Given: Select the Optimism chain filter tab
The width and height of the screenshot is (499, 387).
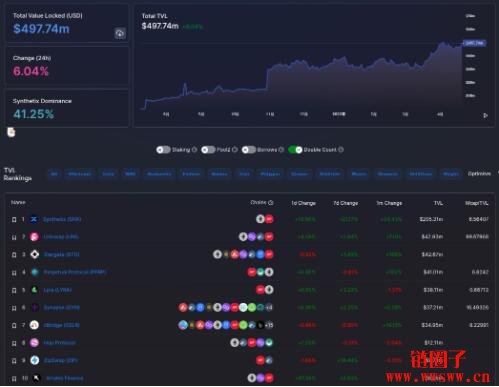Looking at the screenshot, I should (x=479, y=174).
